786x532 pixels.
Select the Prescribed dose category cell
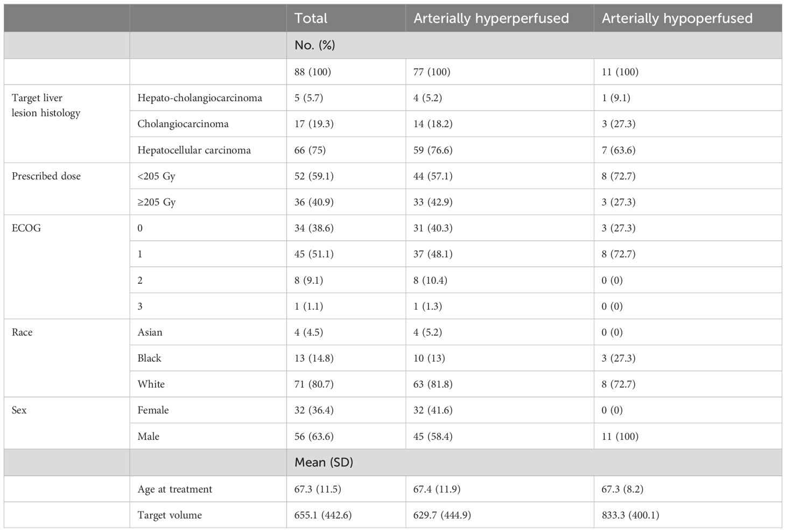pos(46,176)
